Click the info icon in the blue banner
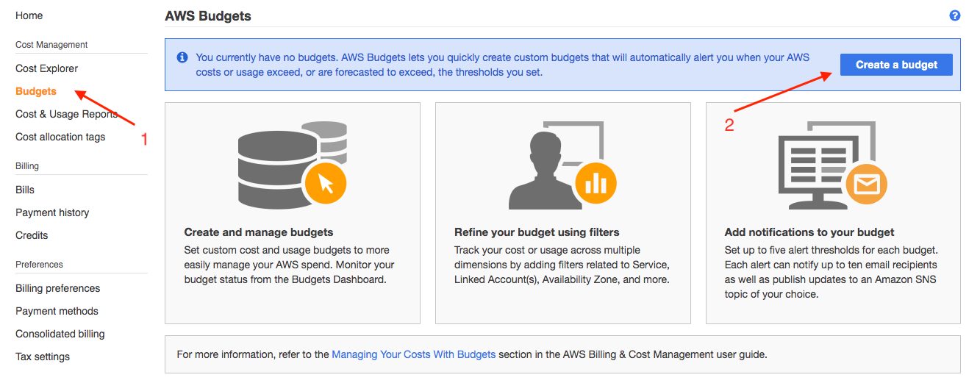This screenshot has width=980, height=383. (182, 57)
